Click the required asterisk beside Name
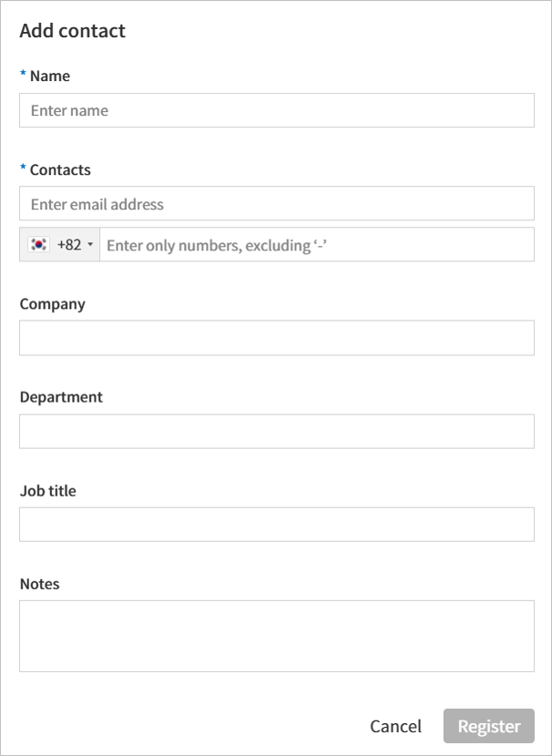The height and width of the screenshot is (756, 552). click(24, 76)
